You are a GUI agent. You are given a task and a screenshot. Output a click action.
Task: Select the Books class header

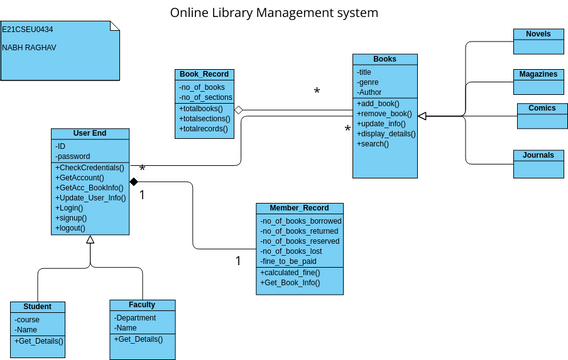385,59
